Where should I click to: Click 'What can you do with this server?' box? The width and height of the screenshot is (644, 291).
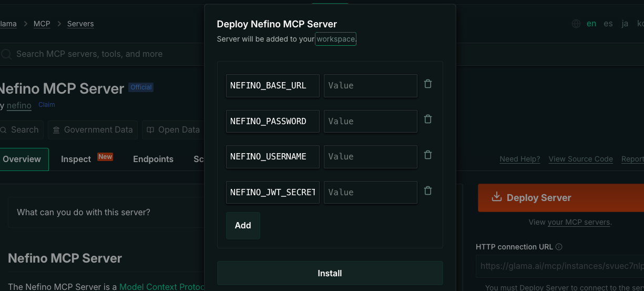[105, 213]
